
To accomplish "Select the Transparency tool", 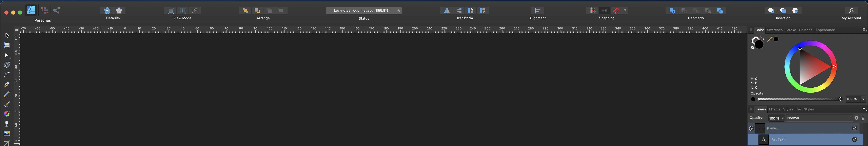I will click(7, 123).
